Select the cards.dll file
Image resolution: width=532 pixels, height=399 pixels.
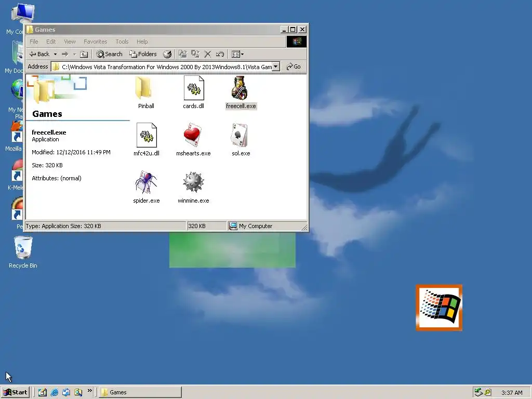pyautogui.click(x=193, y=92)
